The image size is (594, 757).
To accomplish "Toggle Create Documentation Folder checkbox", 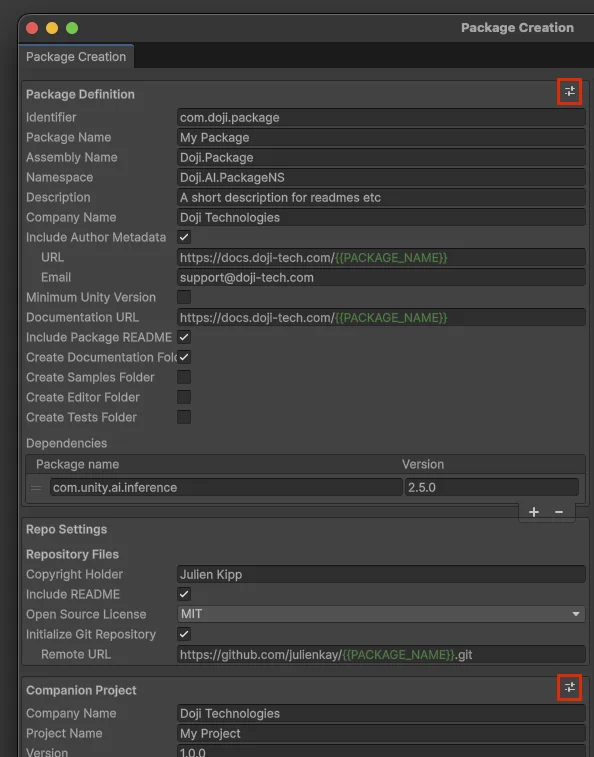I will click(184, 357).
